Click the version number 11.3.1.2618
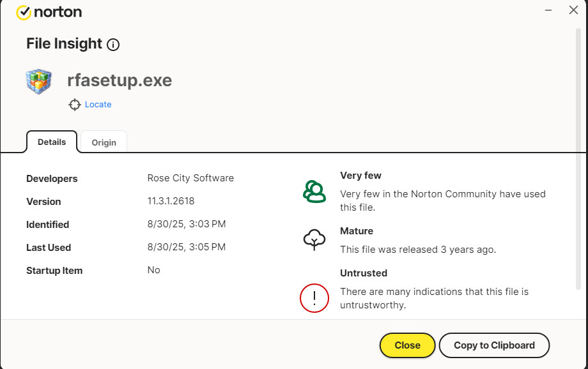The image size is (588, 369). [x=171, y=201]
